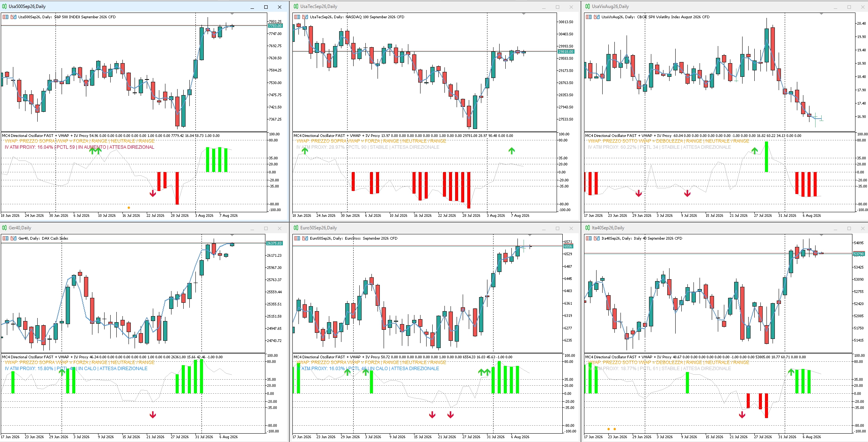Click the Ita40Sep26 window title bar chart icon
The image size is (868, 442).
(x=588, y=228)
